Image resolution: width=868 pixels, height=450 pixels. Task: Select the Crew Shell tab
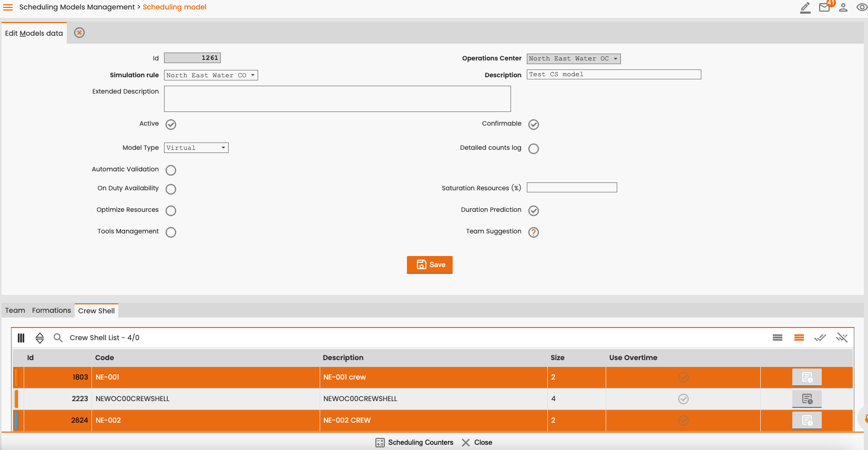[x=96, y=311]
